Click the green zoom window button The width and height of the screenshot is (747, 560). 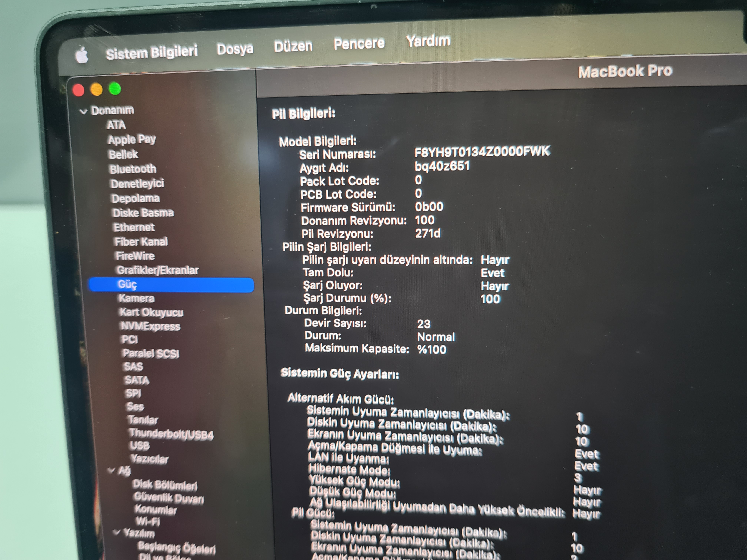point(115,89)
